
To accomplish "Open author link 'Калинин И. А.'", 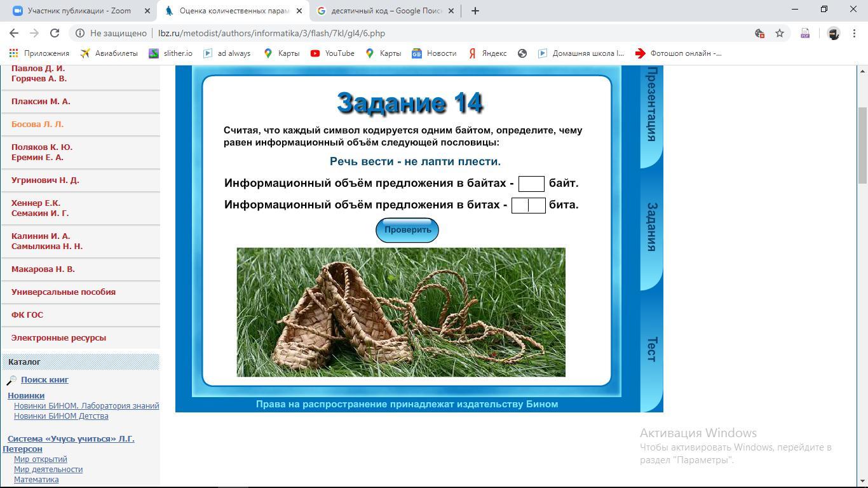I will tap(41, 236).
